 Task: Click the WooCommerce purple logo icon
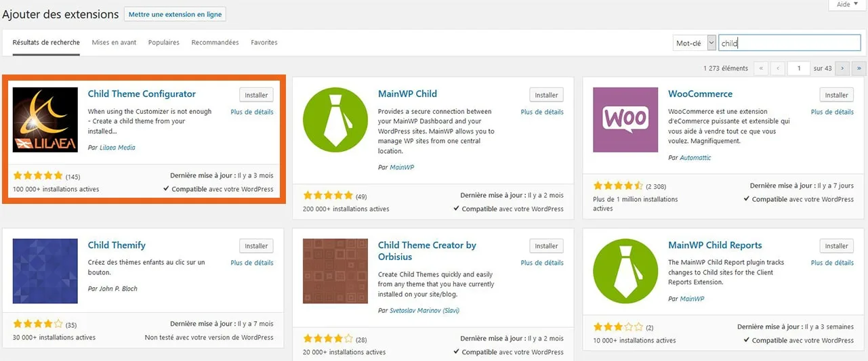coord(625,120)
